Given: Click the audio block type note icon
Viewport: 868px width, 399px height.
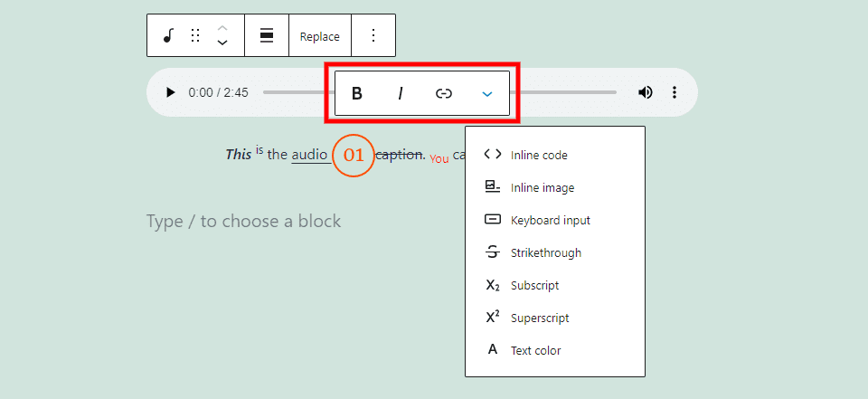Looking at the screenshot, I should 168,36.
